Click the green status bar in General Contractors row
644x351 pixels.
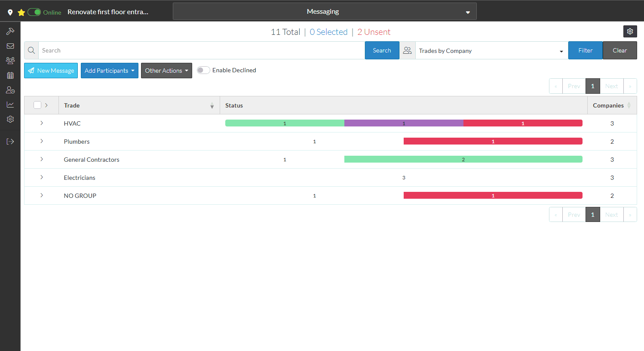(463, 159)
